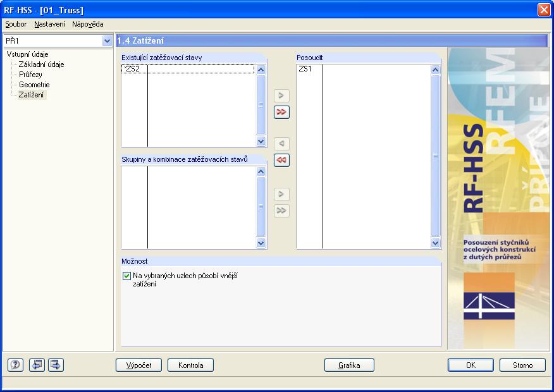Screen dimensions: 554x392
Task: Open the Soubor menu
Action: point(16,25)
